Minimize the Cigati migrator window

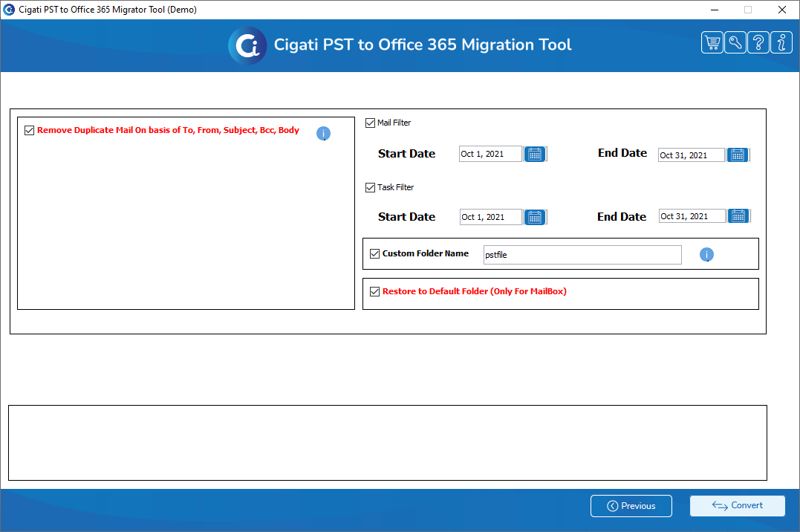715,10
